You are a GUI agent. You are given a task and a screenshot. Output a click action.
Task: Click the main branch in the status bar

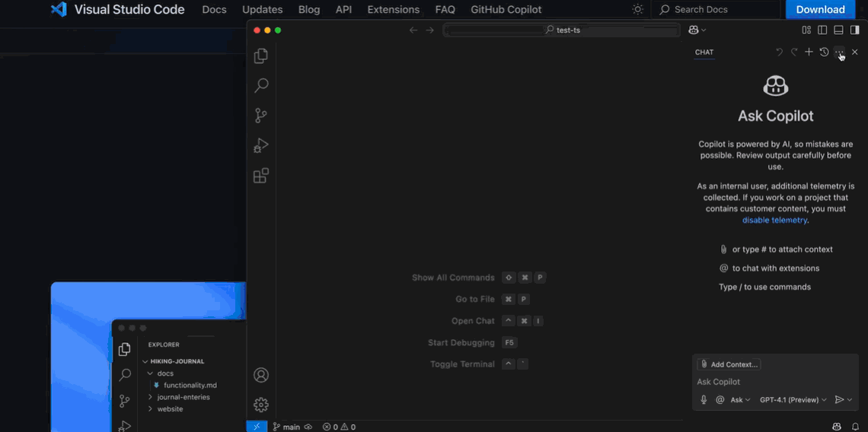click(287, 427)
